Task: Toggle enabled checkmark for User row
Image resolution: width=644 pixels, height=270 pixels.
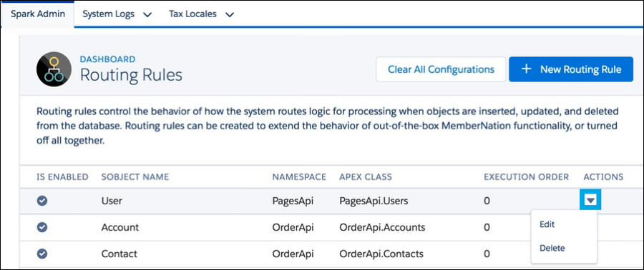Action: pos(42,201)
